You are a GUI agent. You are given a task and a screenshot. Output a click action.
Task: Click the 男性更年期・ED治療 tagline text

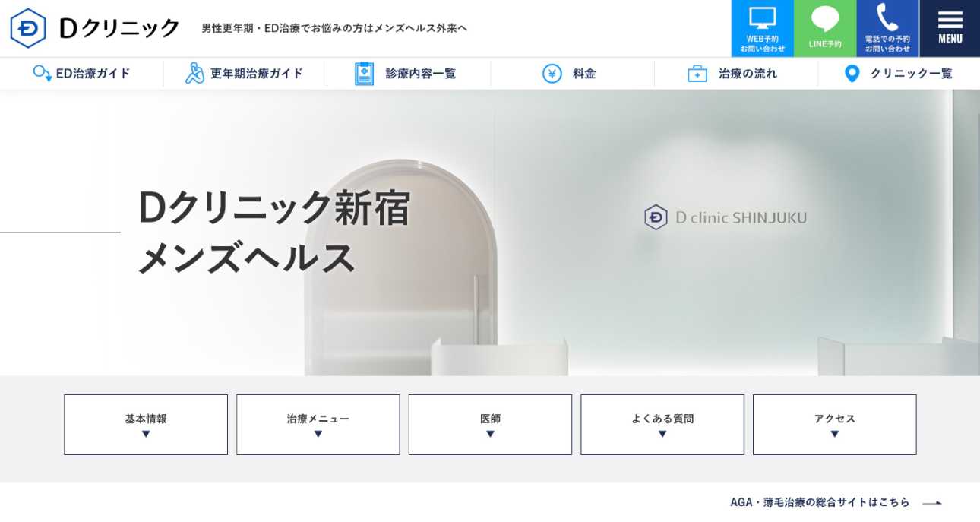[334, 28]
